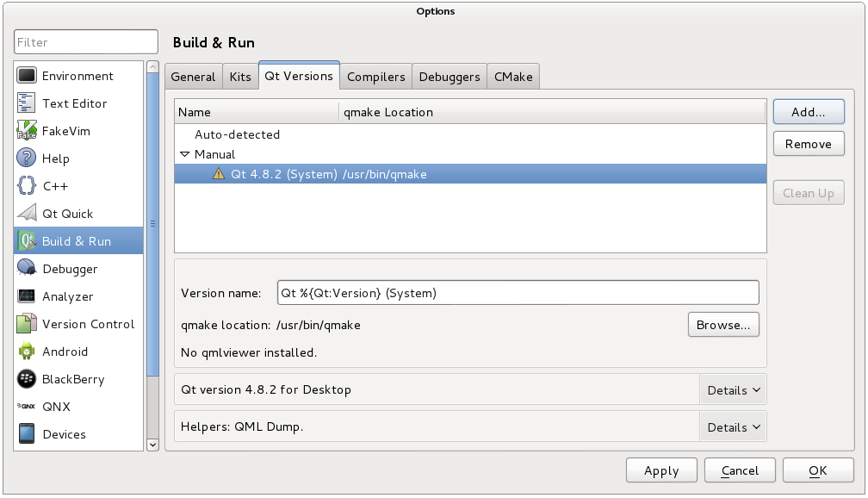This screenshot has width=868, height=498.
Task: Open the Debuggers tab
Action: pos(449,77)
